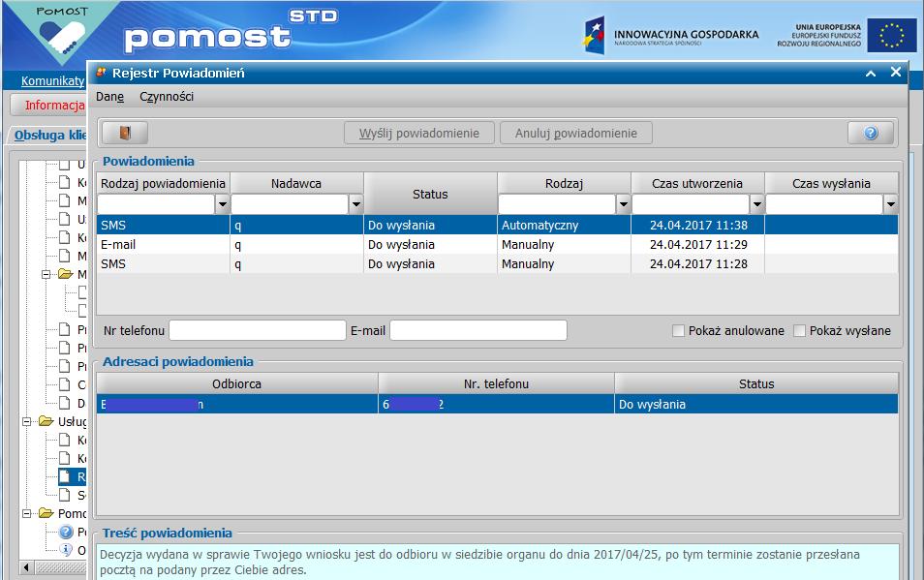Open the Komunikaty tab

click(53, 81)
